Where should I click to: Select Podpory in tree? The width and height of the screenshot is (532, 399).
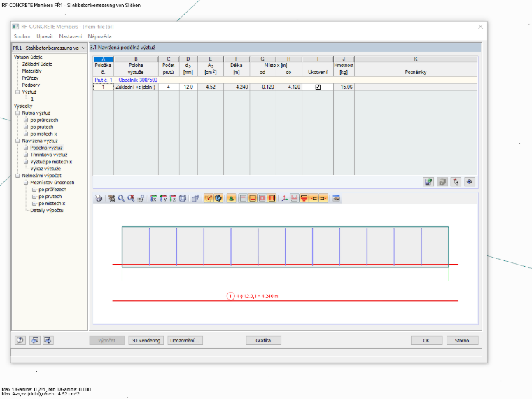(x=31, y=85)
